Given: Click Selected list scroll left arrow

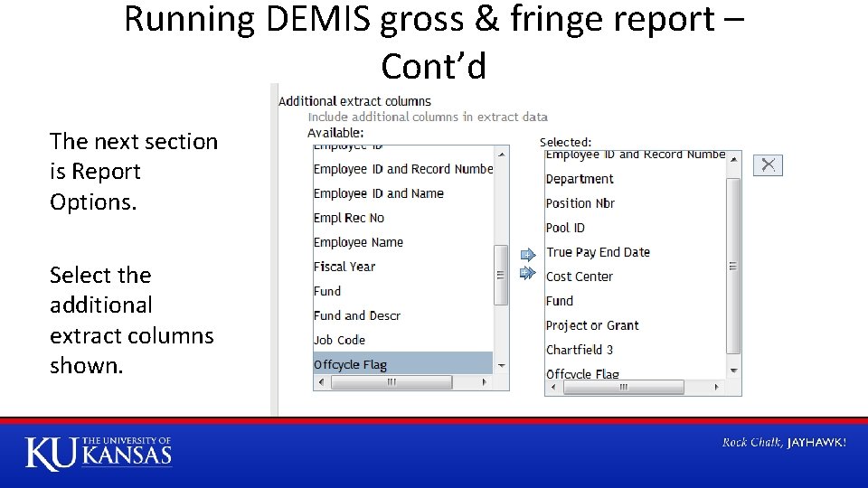Looking at the screenshot, I should pyautogui.click(x=553, y=388).
